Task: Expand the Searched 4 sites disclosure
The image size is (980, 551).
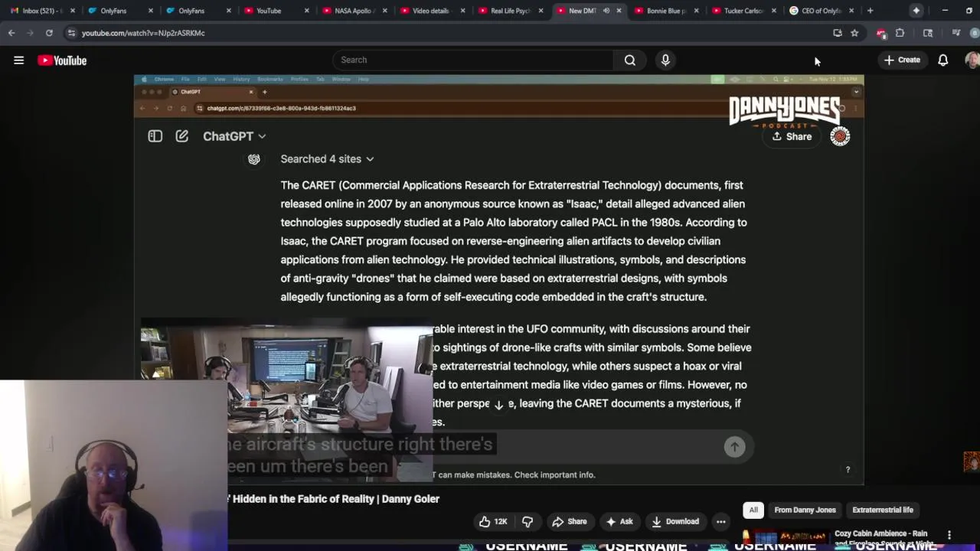Action: (x=327, y=159)
